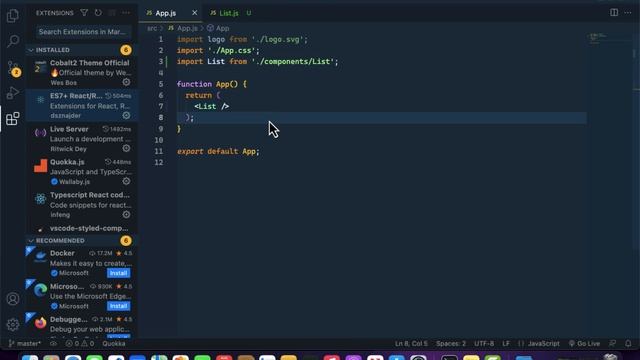Screen dimensions: 640x360
Task: Manage Quokka.js extension via its gear
Action: point(127,181)
